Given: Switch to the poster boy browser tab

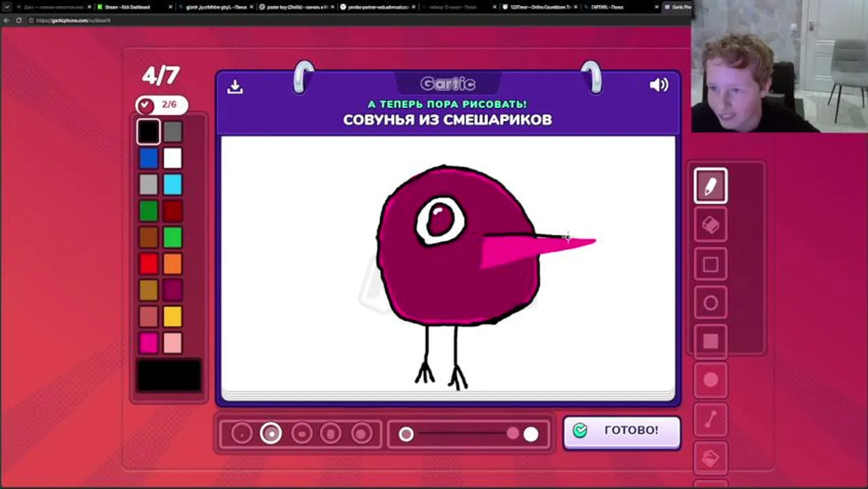Looking at the screenshot, I should (295, 7).
